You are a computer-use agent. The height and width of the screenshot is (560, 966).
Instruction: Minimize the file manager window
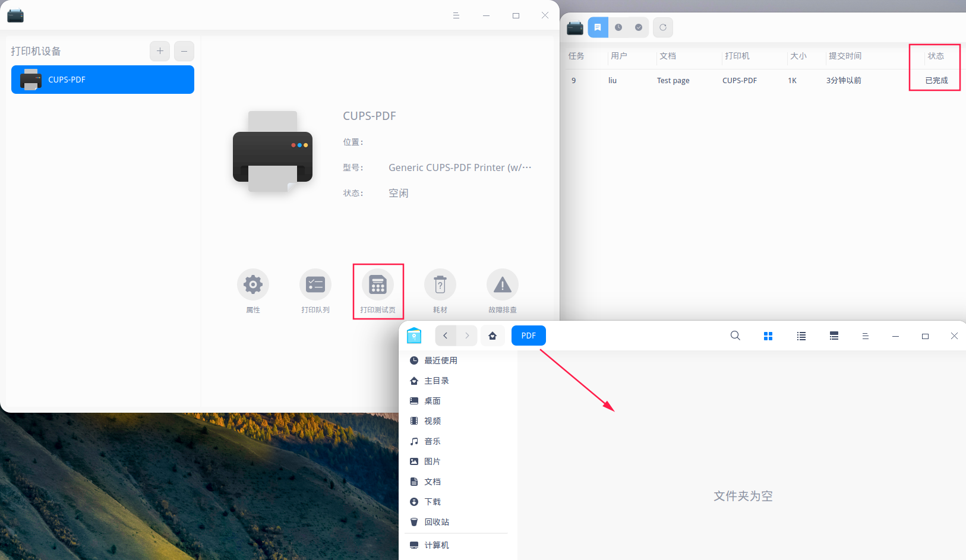coord(895,336)
